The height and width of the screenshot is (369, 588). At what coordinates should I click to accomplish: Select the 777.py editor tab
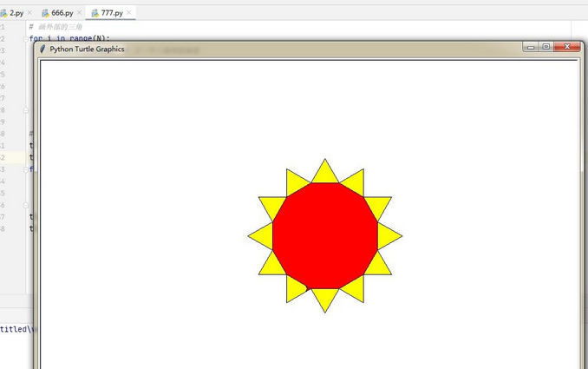pos(111,13)
